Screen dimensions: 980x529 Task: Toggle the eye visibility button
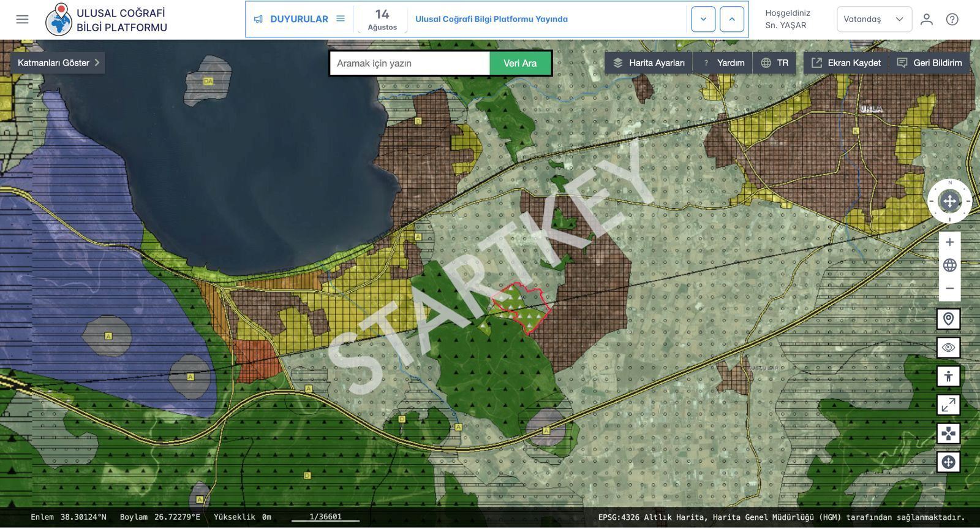click(948, 348)
